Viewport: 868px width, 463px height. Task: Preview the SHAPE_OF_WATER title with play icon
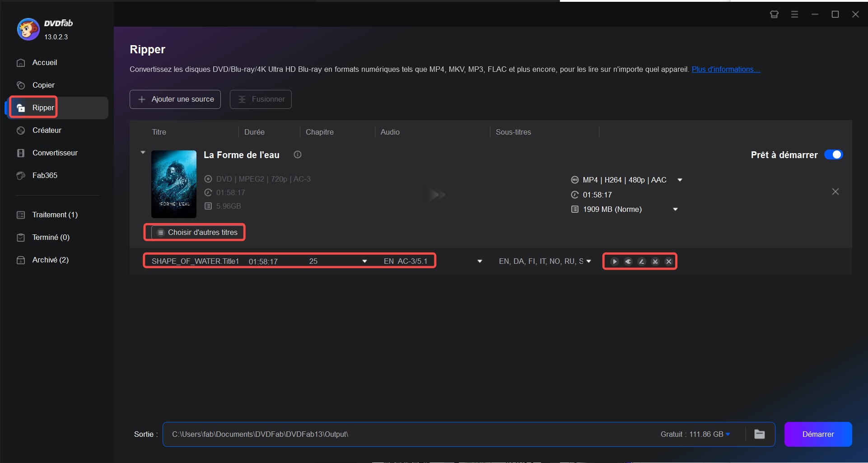click(x=615, y=262)
